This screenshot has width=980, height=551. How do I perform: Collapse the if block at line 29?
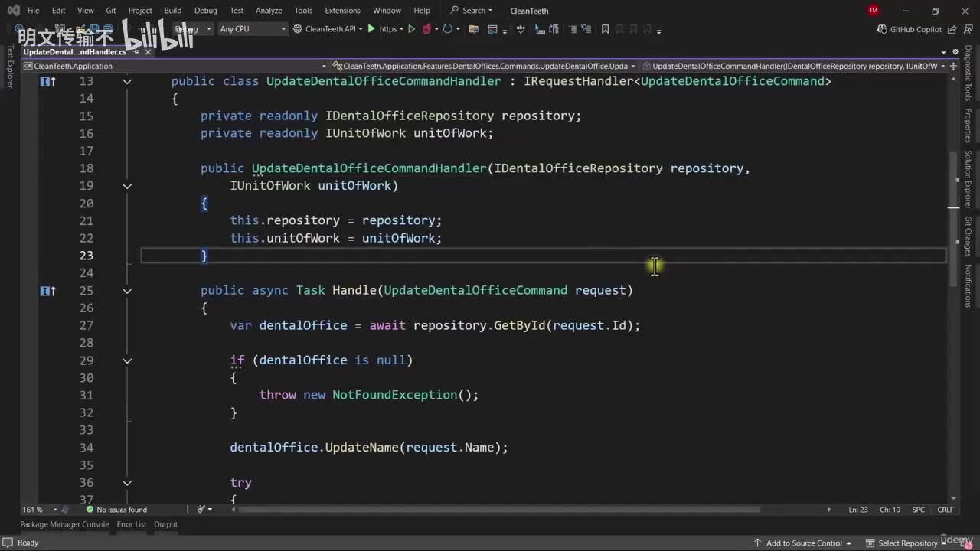pos(127,360)
